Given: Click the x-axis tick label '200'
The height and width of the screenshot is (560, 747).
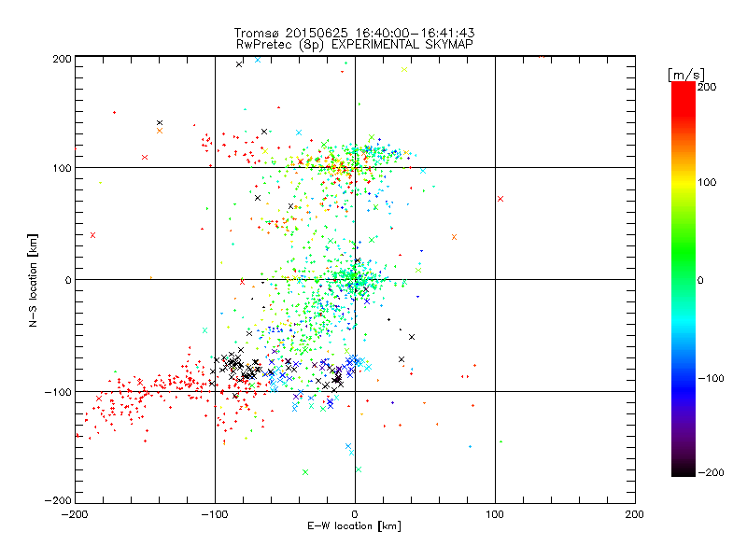Looking at the screenshot, I should (635, 514).
